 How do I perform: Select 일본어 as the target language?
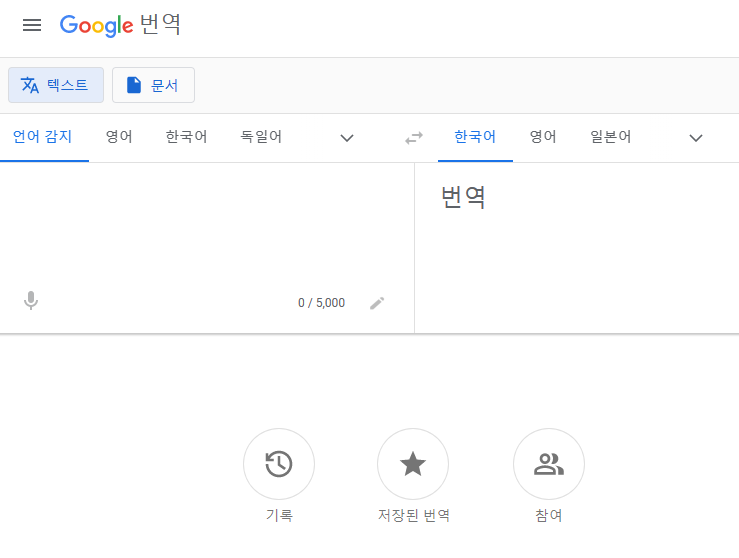611,137
